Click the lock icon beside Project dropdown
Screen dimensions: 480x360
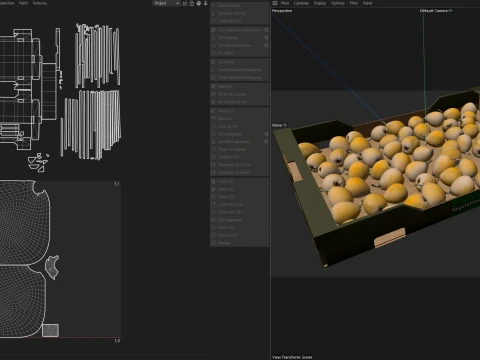[192, 3]
